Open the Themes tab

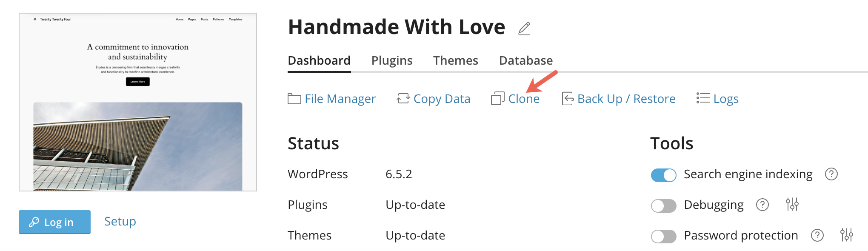(455, 60)
